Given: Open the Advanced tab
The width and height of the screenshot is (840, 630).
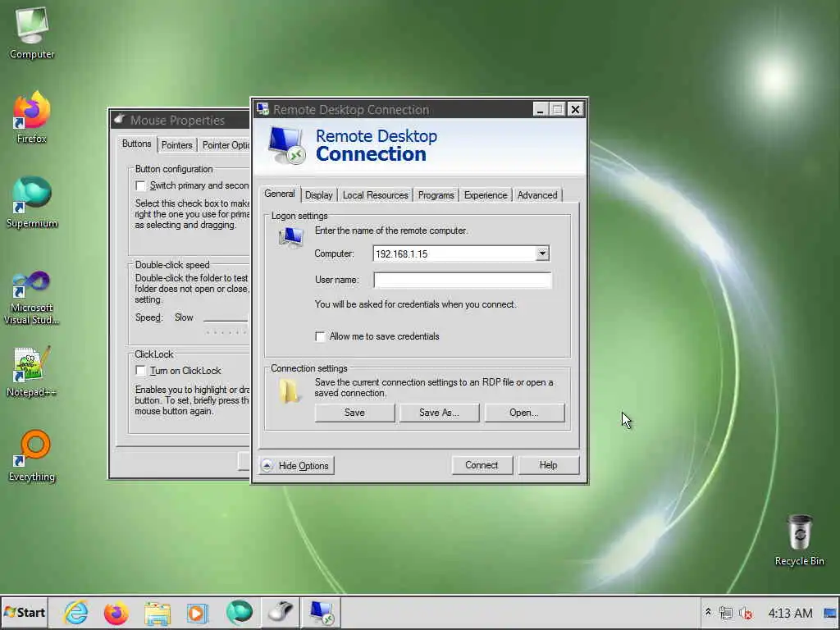Looking at the screenshot, I should click(537, 195).
